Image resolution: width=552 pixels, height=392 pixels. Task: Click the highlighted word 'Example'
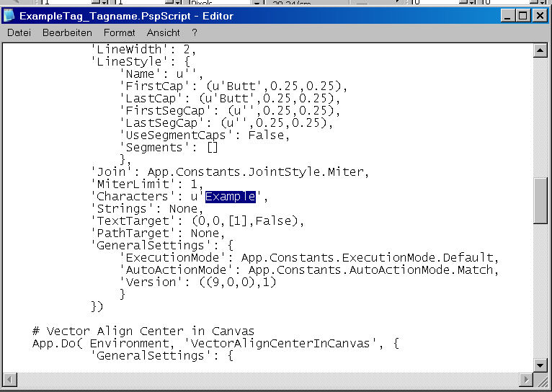pos(230,196)
